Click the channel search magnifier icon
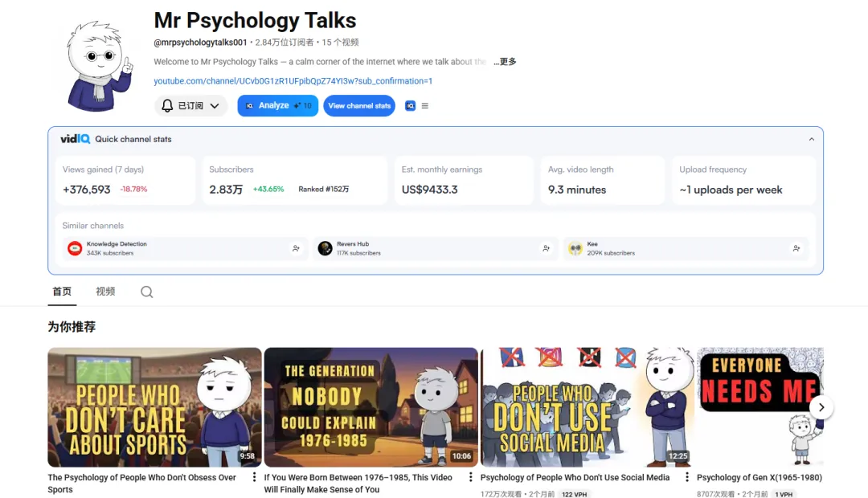Viewport: 868px width, 498px height. pyautogui.click(x=147, y=292)
